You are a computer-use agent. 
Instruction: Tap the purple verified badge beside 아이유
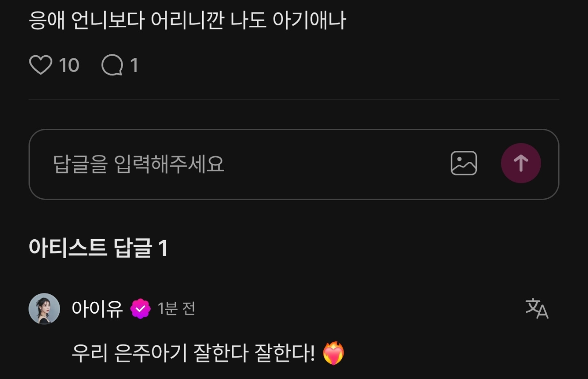pos(140,309)
